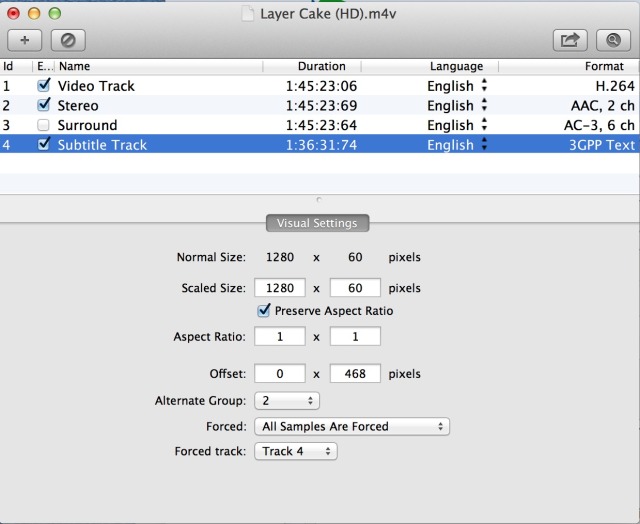Select the Visual Settings tab
The image size is (640, 524).
coord(318,223)
